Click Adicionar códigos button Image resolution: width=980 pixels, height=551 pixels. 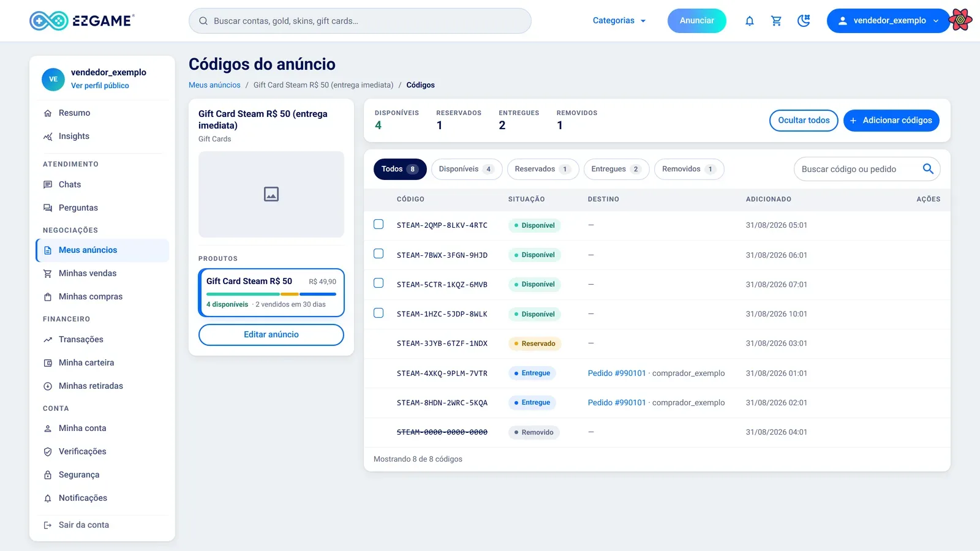[891, 121]
